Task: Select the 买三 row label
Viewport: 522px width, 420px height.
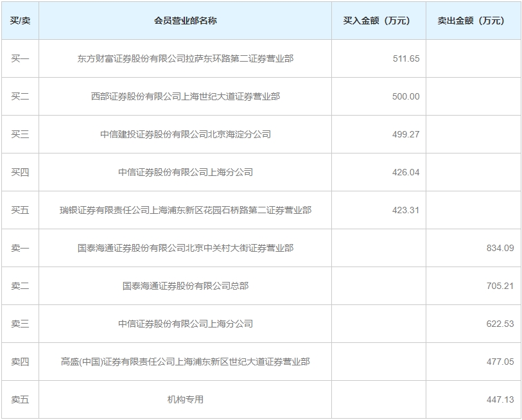Action: point(20,134)
